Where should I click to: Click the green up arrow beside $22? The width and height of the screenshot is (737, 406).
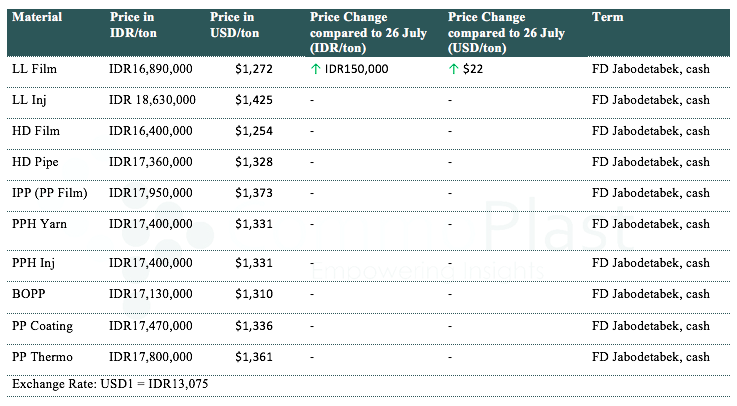(454, 69)
